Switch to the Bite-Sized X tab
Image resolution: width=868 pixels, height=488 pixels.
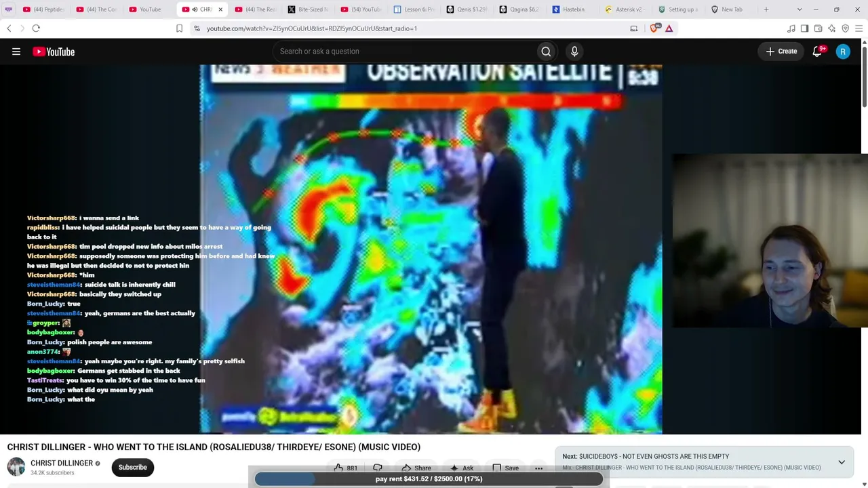[x=308, y=9]
